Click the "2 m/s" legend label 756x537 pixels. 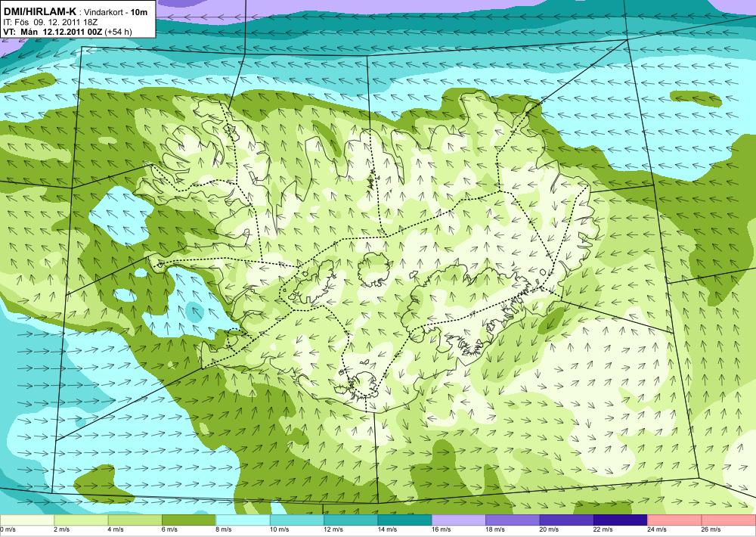click(x=62, y=529)
